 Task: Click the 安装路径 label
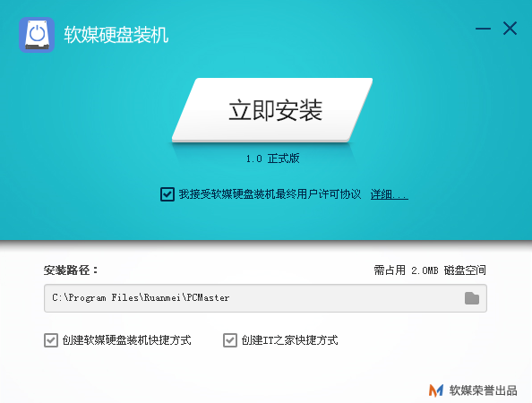pos(71,270)
